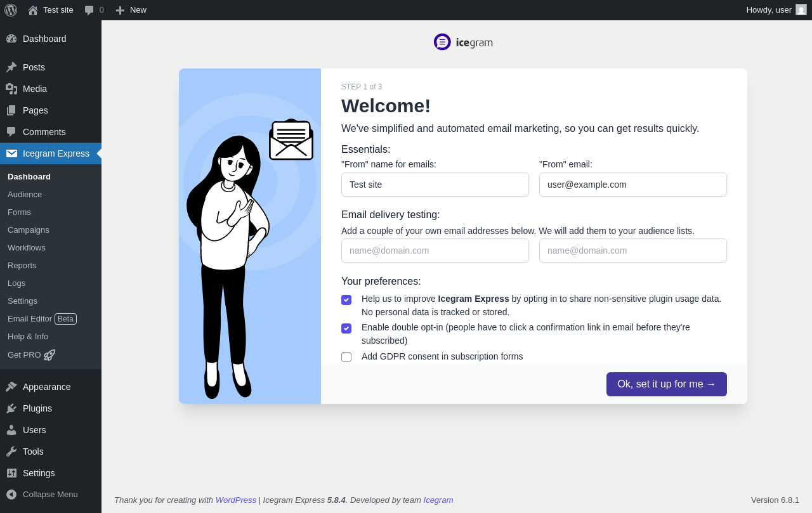Uncheck the double opt-in checkbox
Viewport: 812px width, 513px height.
point(346,328)
